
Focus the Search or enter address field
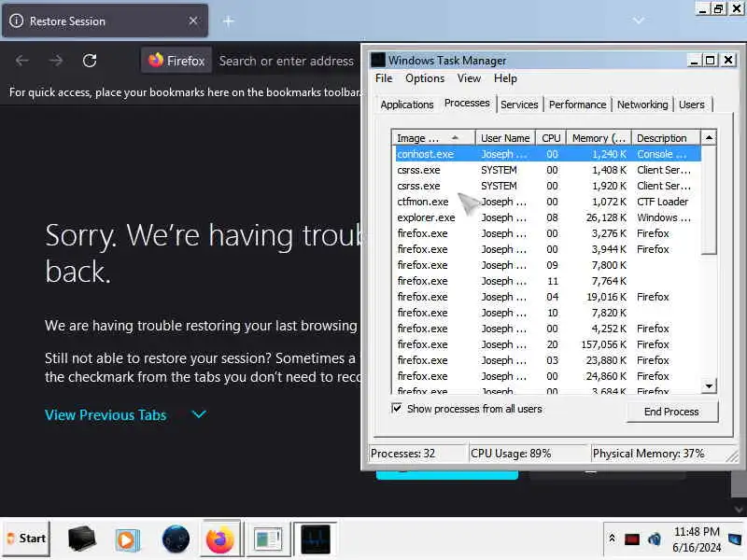coord(287,61)
